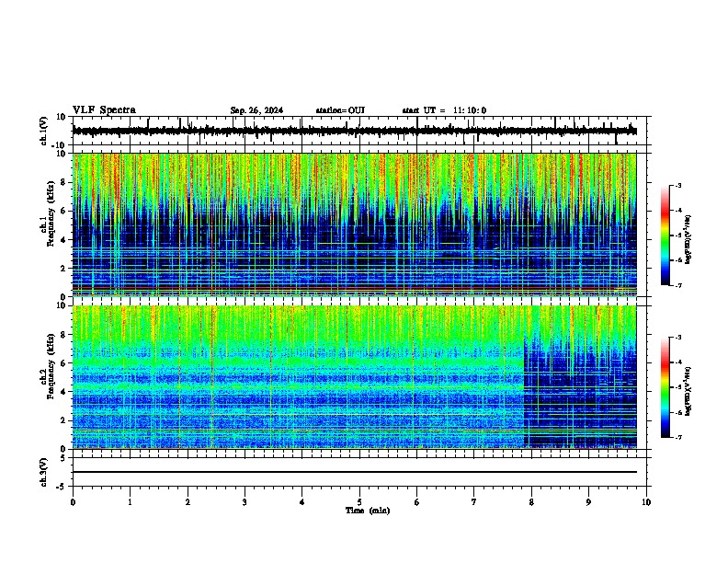The height and width of the screenshot is (563, 728).
Task: Click the "-3" label on ch.2 color bar
Action: click(x=677, y=338)
